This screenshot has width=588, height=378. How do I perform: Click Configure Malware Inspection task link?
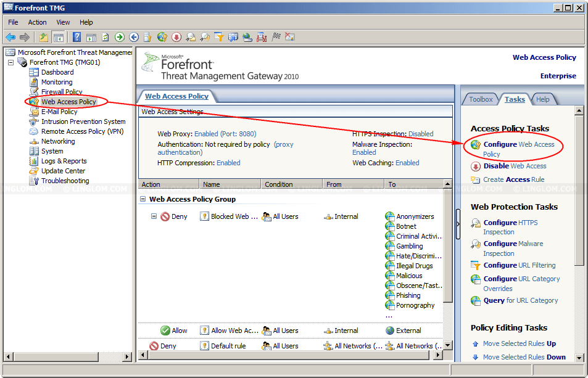click(513, 249)
